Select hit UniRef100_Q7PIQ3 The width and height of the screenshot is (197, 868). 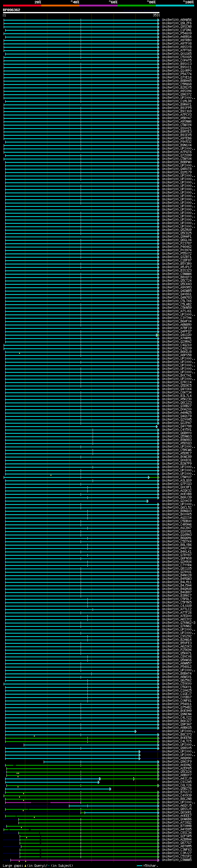177,484
